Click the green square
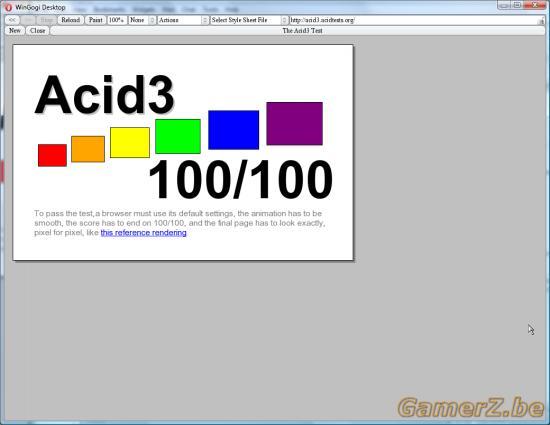 point(178,136)
